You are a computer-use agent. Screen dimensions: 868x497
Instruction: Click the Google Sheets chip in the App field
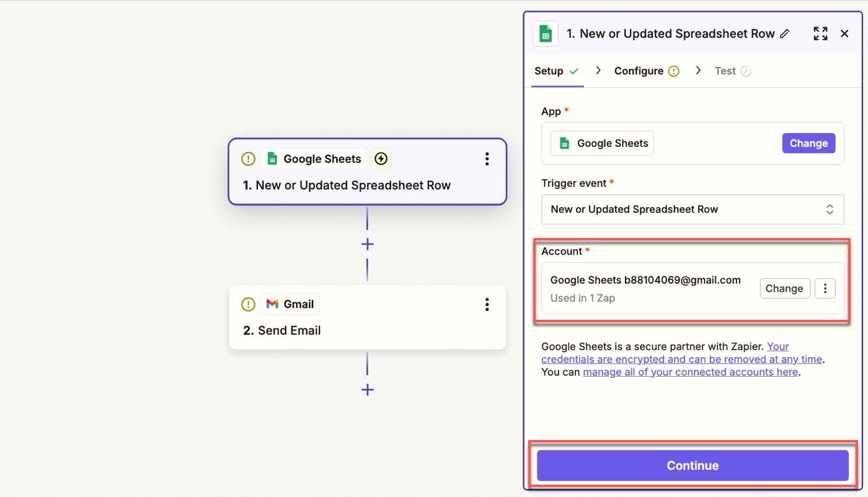point(602,143)
